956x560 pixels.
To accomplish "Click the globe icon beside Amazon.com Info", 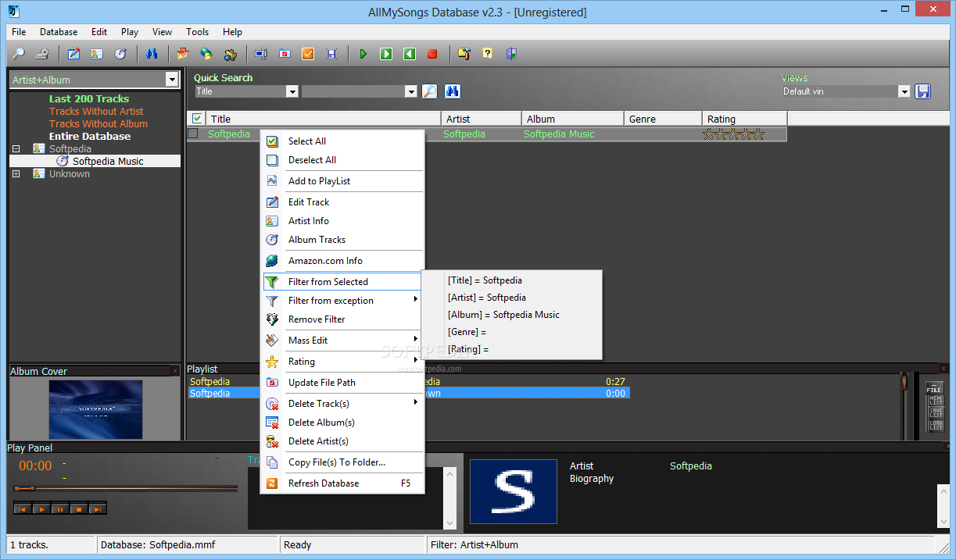I will click(272, 261).
